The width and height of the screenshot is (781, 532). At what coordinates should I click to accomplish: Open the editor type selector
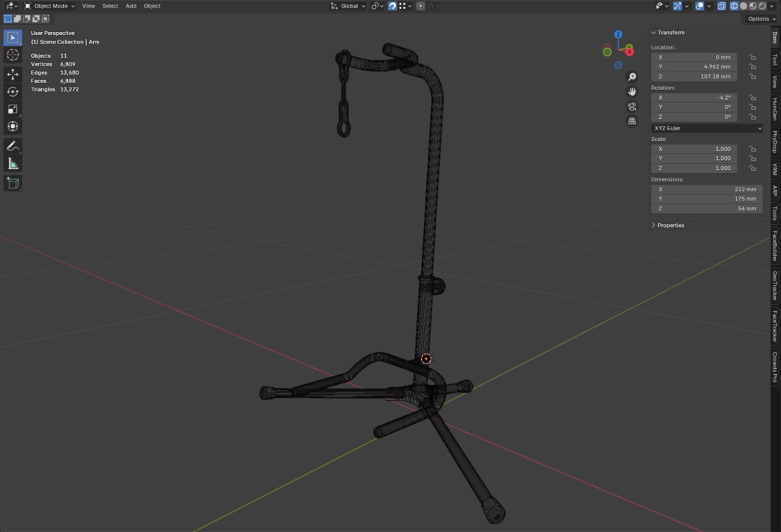pyautogui.click(x=11, y=6)
